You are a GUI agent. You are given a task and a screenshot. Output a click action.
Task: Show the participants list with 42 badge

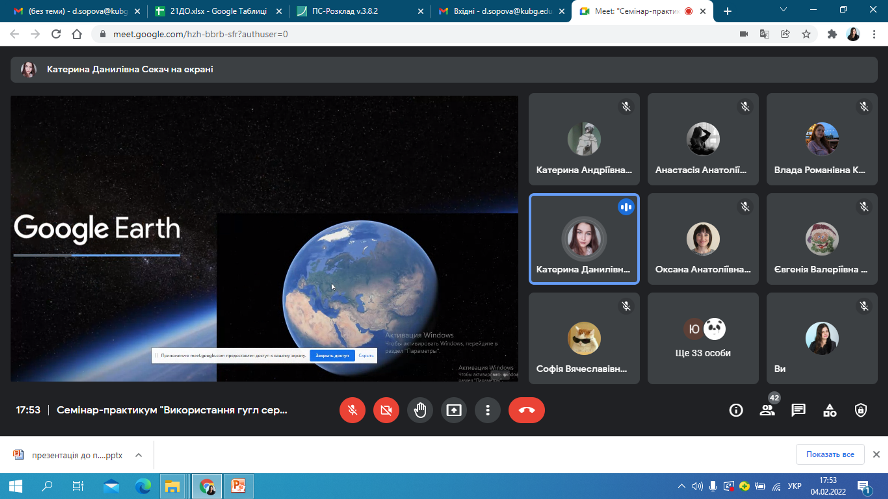tap(767, 410)
